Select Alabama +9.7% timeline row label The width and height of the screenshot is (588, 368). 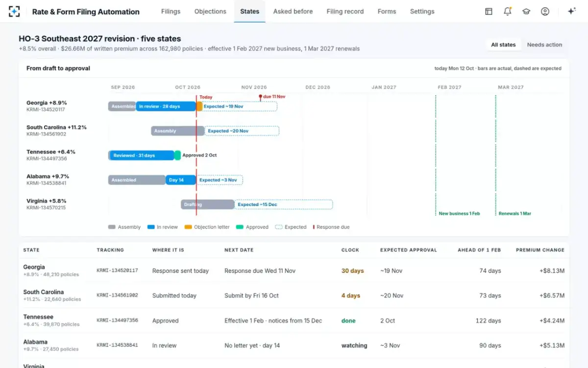pos(48,177)
